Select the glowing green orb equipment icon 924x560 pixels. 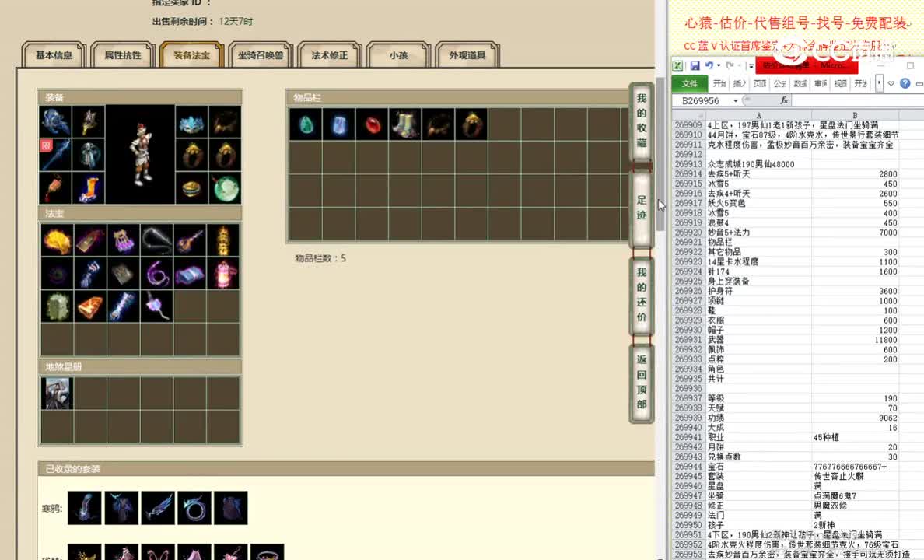tap(225, 189)
